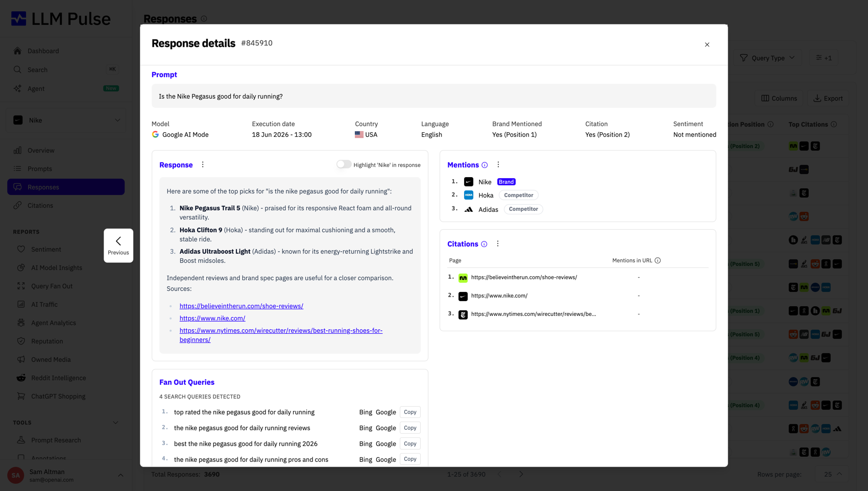Click the ChatGPT Shopping cart icon
The width and height of the screenshot is (868, 491).
click(x=21, y=397)
